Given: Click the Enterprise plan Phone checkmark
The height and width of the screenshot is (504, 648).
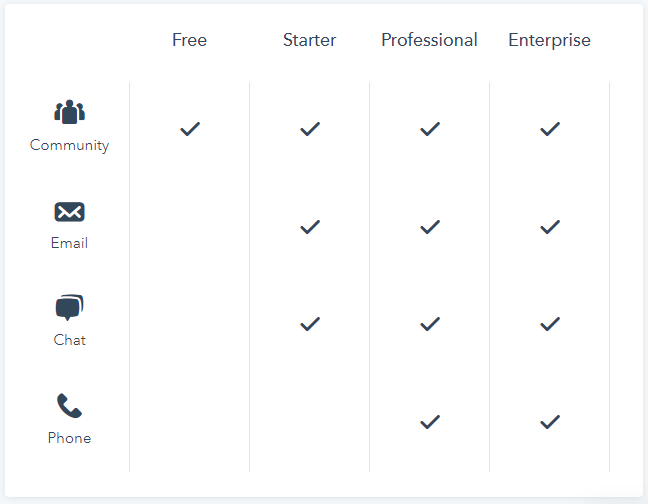Looking at the screenshot, I should [x=550, y=422].
